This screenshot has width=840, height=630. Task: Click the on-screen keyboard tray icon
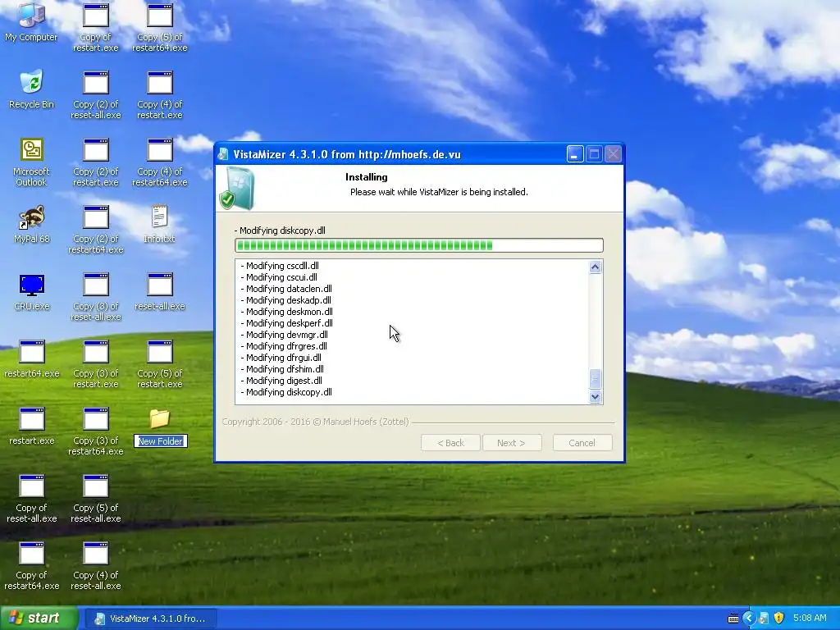click(x=733, y=619)
